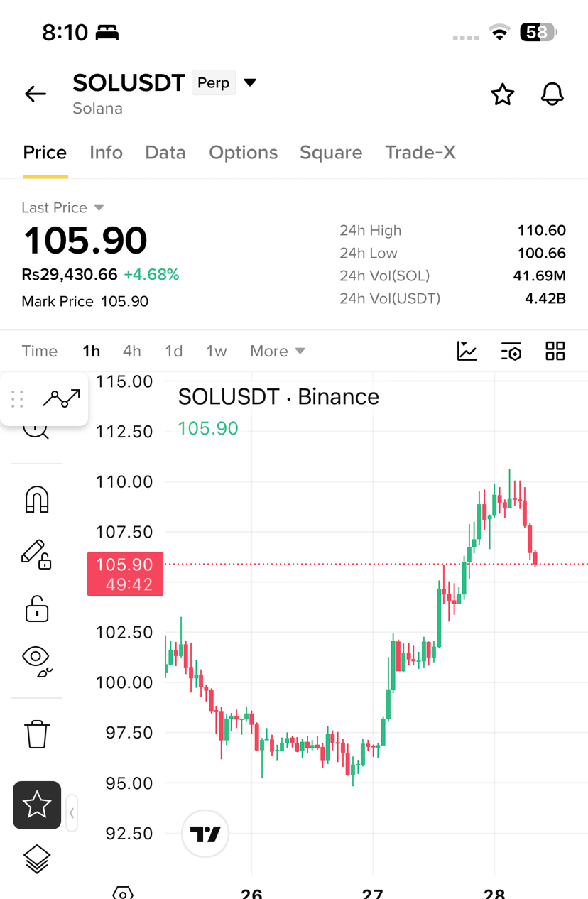
Task: Open the Data tab
Action: click(165, 153)
